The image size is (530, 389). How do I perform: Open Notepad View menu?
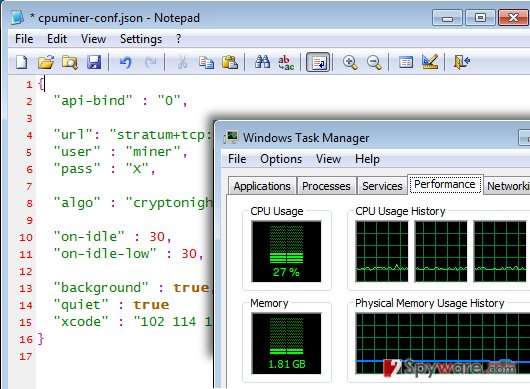(x=93, y=39)
